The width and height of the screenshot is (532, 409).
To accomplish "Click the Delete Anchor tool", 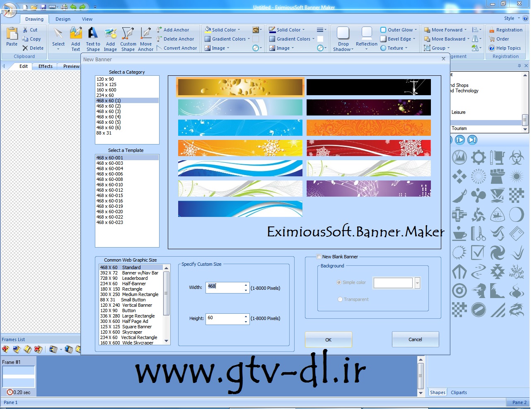I will (175, 39).
